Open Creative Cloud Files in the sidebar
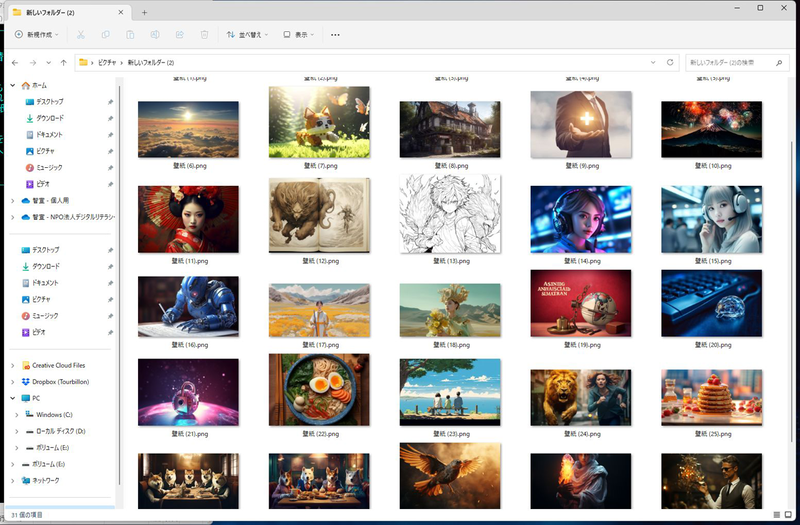 point(58,365)
